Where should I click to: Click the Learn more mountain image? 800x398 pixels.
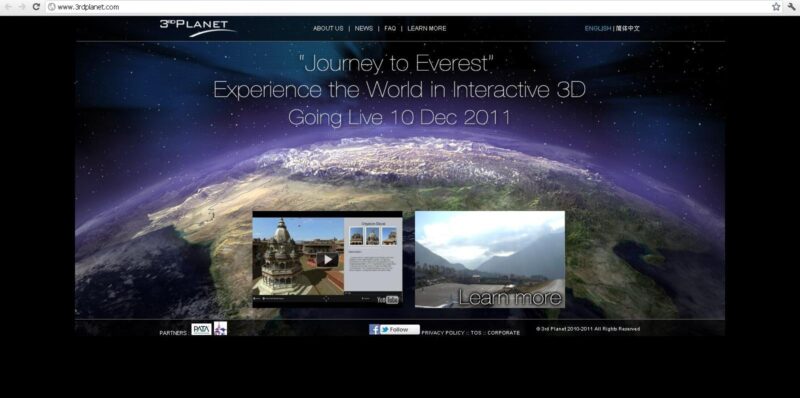(x=490, y=259)
